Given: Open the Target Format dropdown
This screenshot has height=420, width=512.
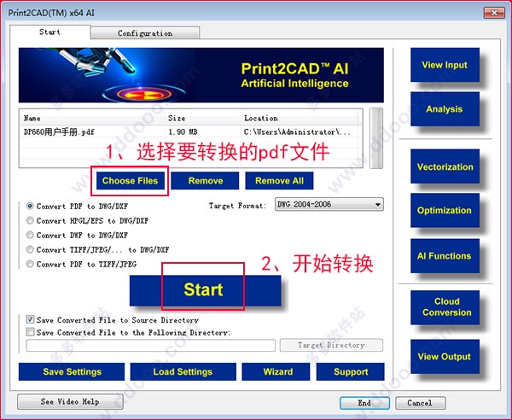Looking at the screenshot, I should [x=329, y=204].
